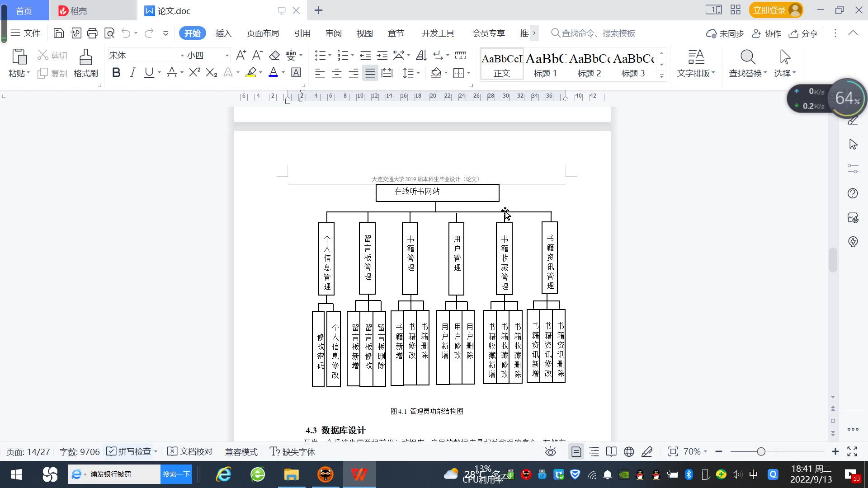The image size is (868, 488).
Task: Increase font size with A+ icon
Action: (x=241, y=55)
